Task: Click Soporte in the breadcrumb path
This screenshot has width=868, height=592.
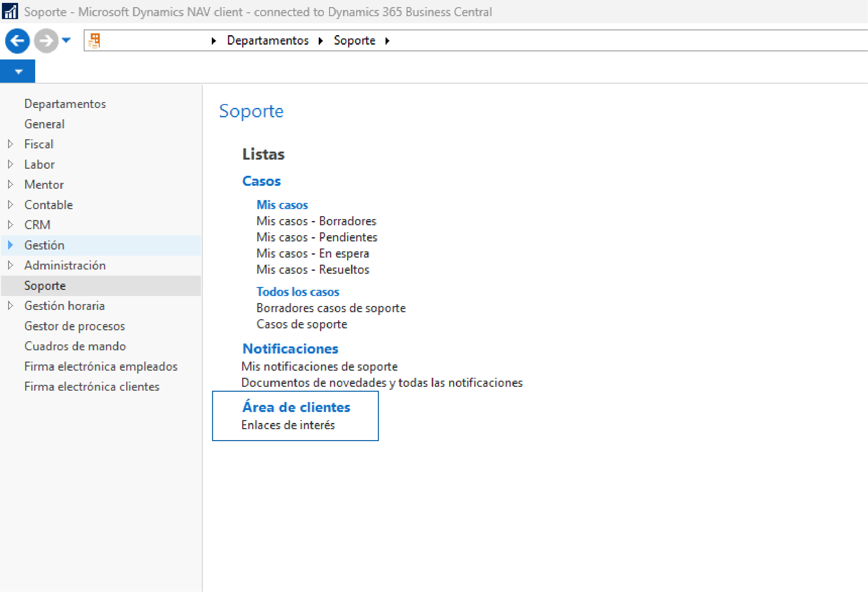Action: 355,40
